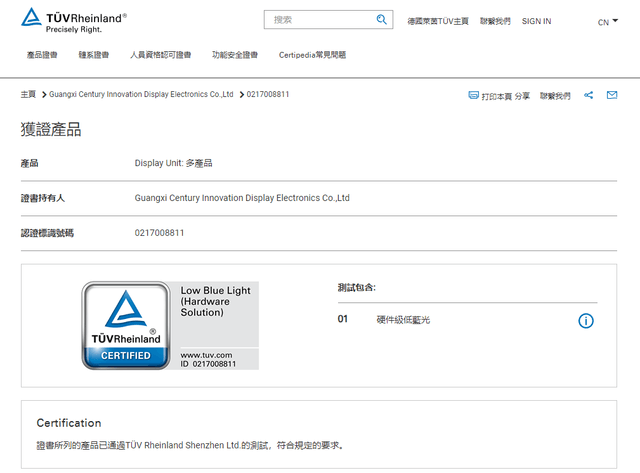
Task: Click the printer icon
Action: [473, 95]
